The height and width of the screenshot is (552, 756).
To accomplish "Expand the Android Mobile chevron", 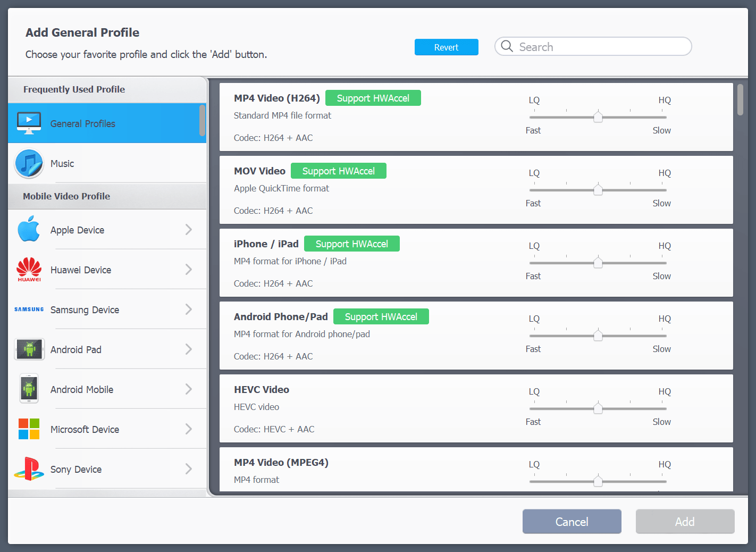I will 189,389.
